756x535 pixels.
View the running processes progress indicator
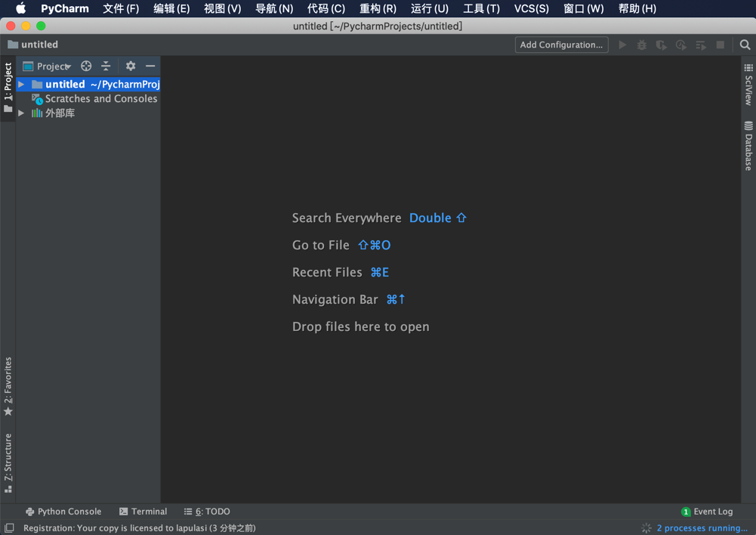click(646, 527)
